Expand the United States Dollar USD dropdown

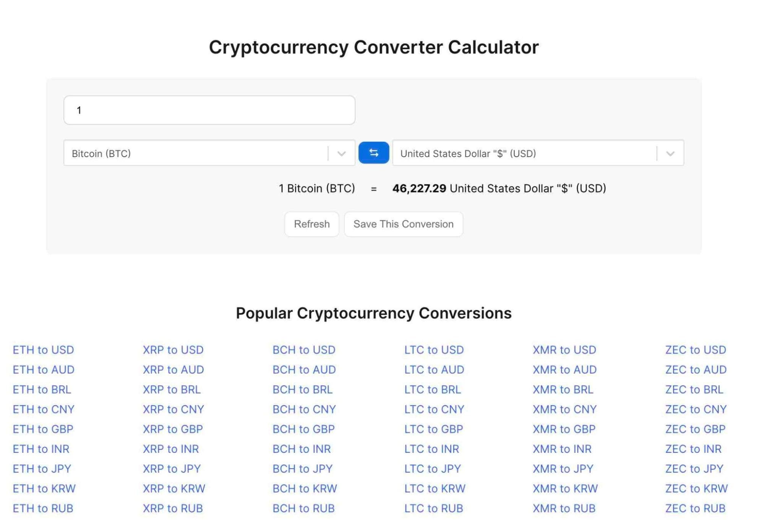669,153
